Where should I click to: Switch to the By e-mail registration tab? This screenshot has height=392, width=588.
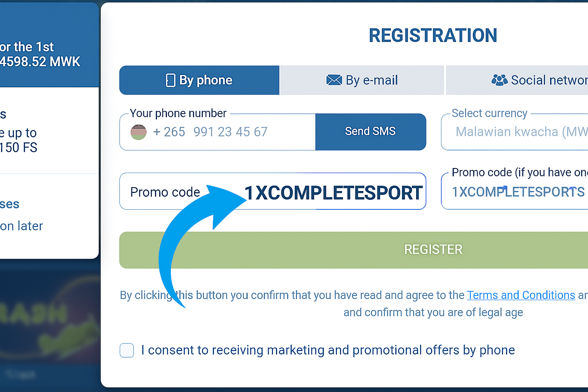(362, 80)
